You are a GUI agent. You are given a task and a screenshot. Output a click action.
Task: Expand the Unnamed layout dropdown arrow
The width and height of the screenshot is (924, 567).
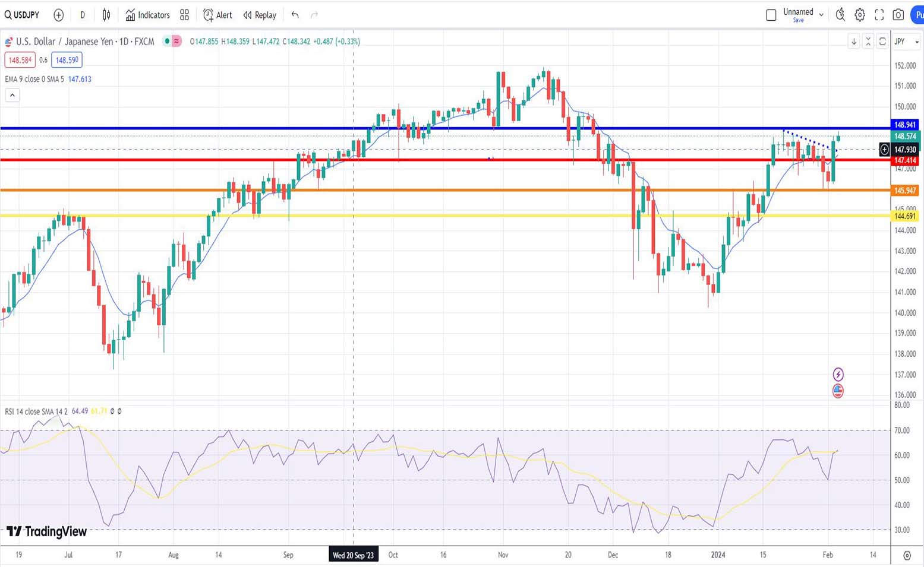[821, 15]
